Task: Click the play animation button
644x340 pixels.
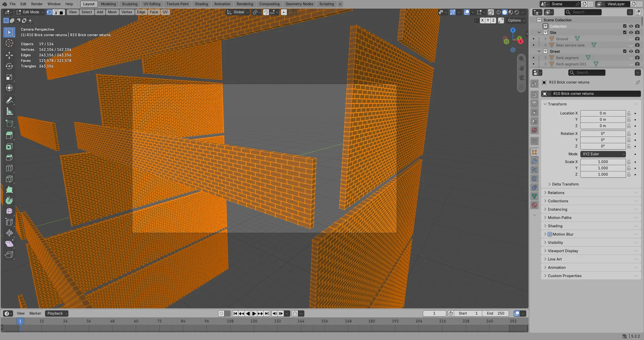Action: [254, 313]
